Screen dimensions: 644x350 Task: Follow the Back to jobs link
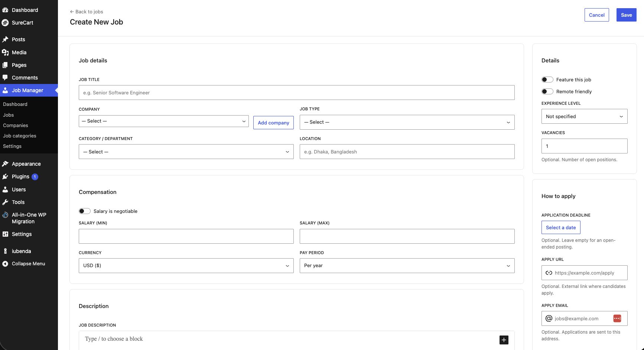[87, 12]
